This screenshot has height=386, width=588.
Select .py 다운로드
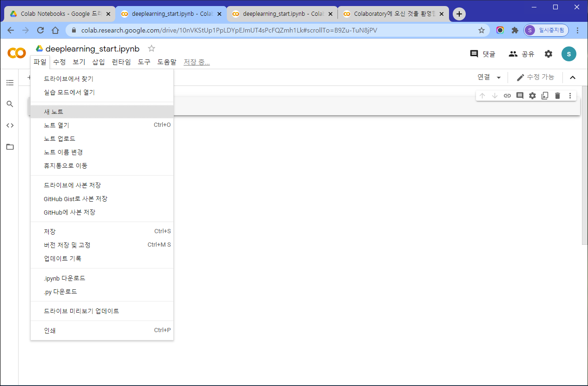[x=102, y=292]
